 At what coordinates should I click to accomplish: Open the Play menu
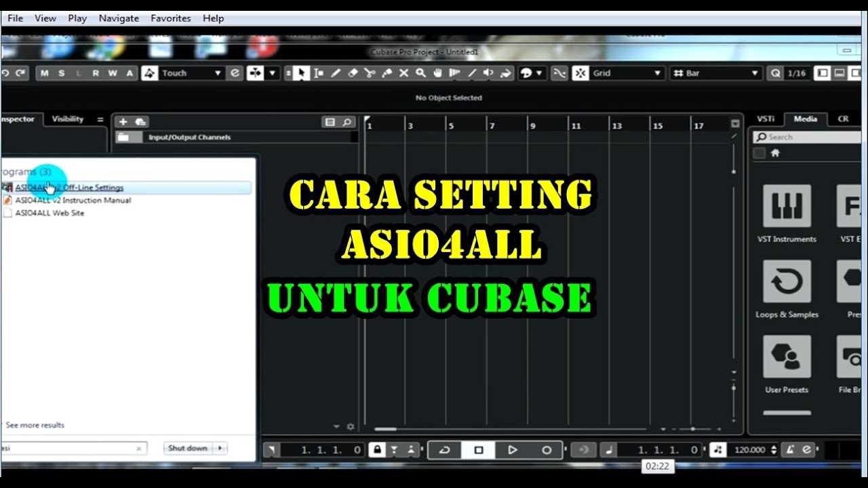click(77, 18)
